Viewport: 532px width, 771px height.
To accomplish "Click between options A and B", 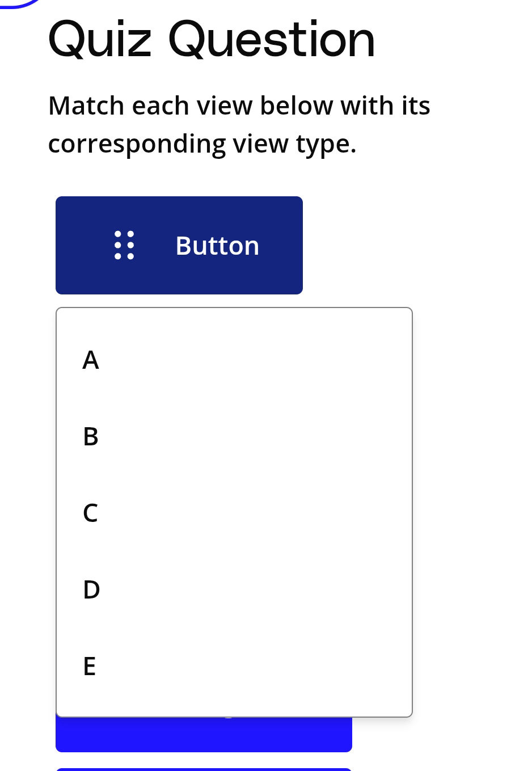I will click(x=91, y=398).
